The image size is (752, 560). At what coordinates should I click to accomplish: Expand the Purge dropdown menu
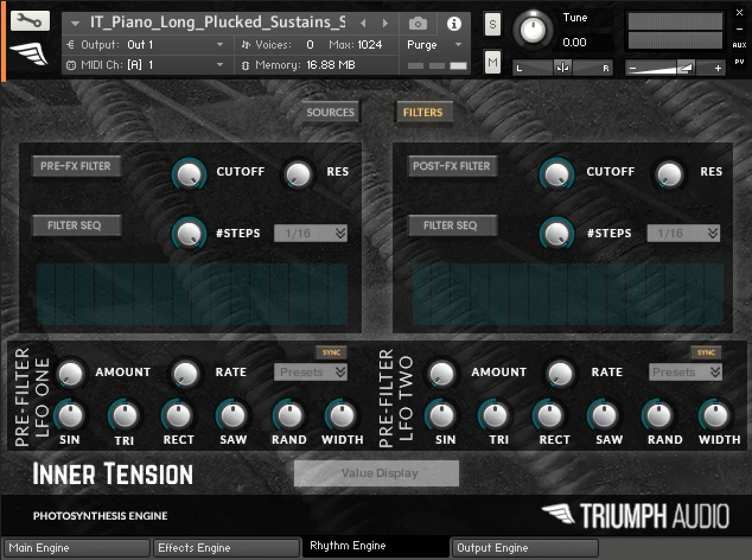435,45
